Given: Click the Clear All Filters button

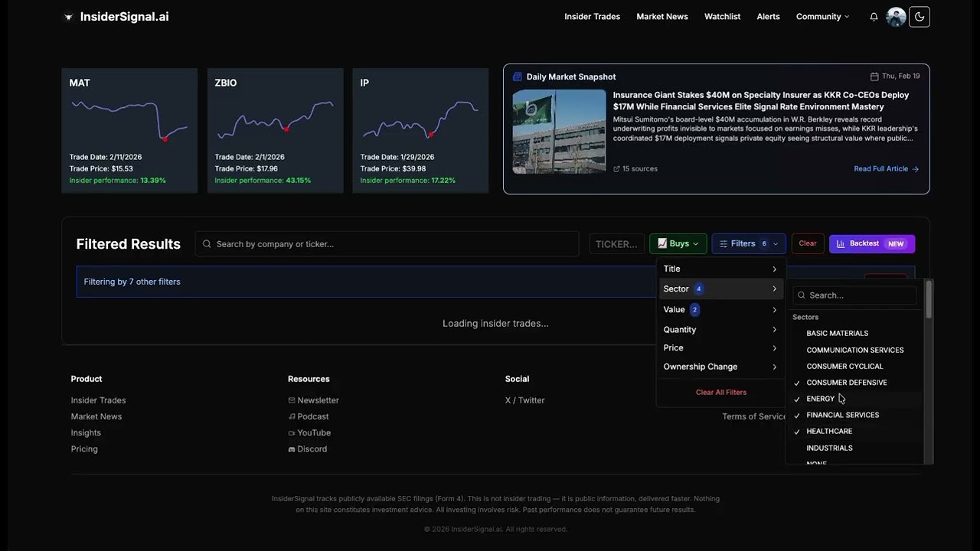Looking at the screenshot, I should (x=720, y=392).
